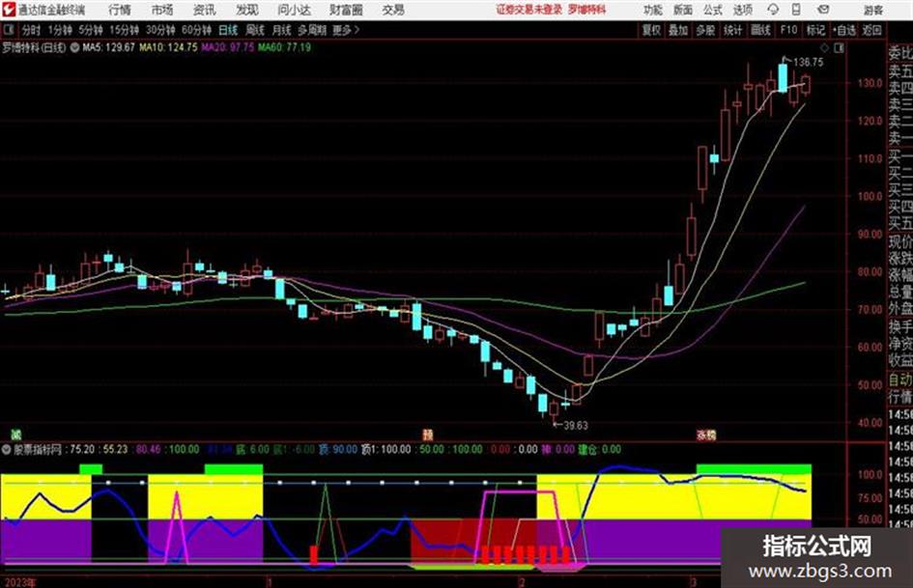Open the 问小达 menu
The width and height of the screenshot is (913, 588).
(294, 10)
